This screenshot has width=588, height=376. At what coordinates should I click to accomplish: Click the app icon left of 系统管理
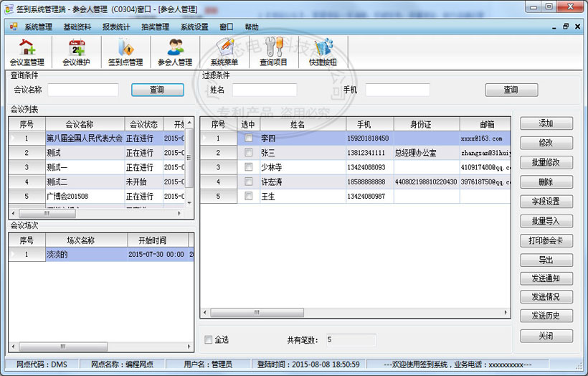pyautogui.click(x=14, y=27)
